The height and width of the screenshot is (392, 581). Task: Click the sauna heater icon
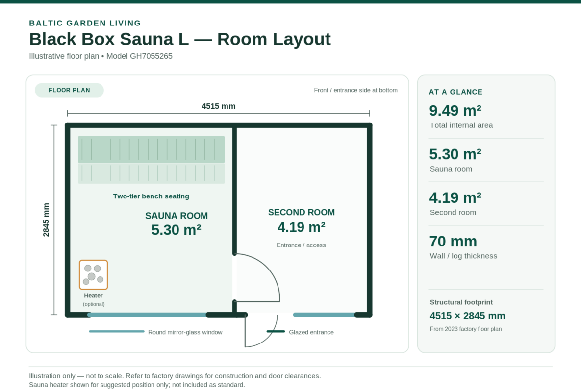coord(93,275)
